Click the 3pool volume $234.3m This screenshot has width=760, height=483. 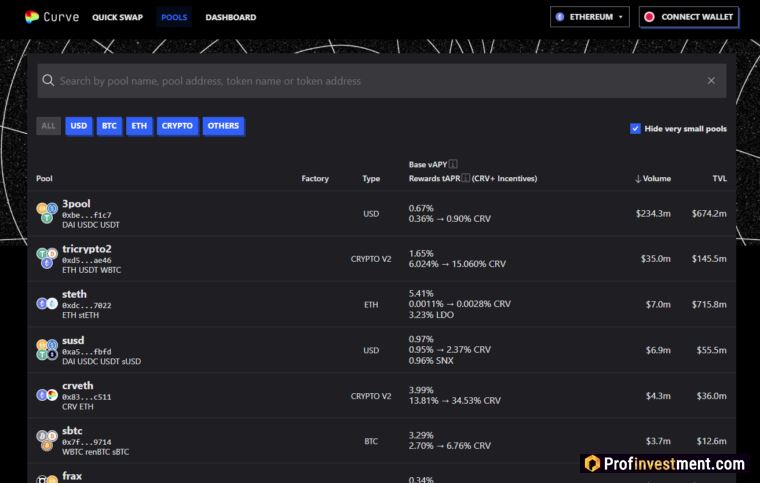tap(653, 213)
